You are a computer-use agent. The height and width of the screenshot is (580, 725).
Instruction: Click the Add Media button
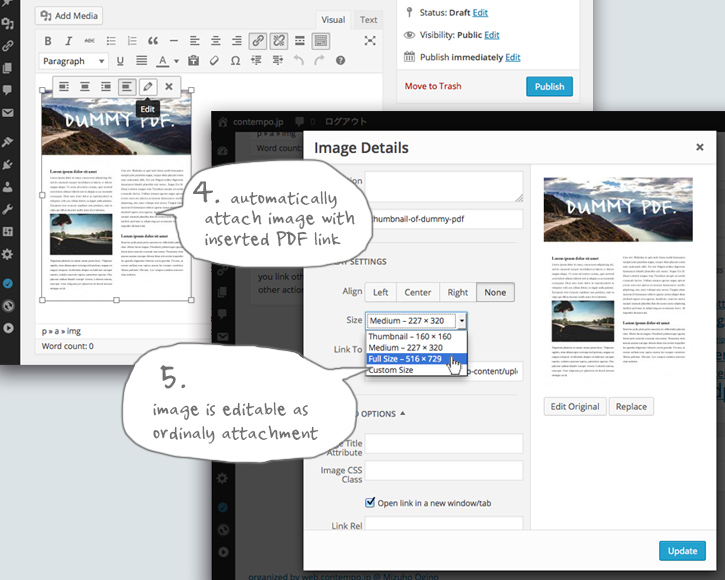point(69,16)
